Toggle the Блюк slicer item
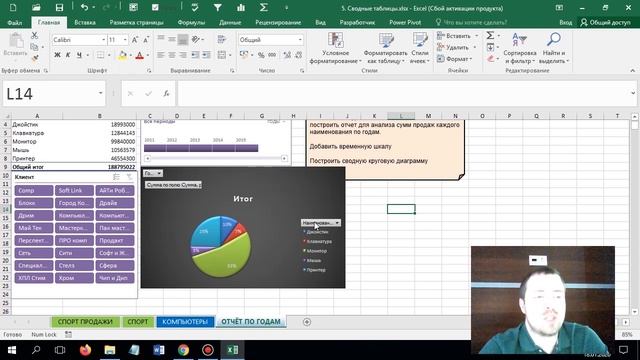Screen dimensions: 640x360 [34, 203]
